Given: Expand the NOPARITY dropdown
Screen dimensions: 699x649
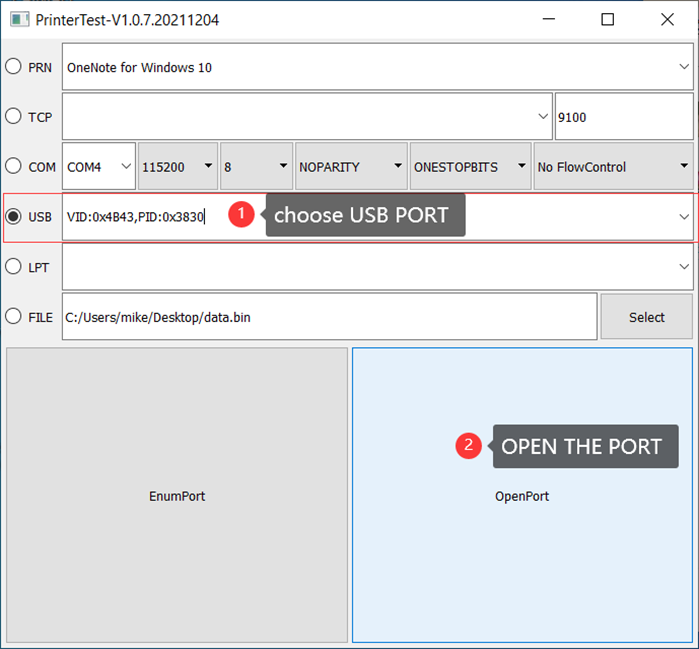Looking at the screenshot, I should click(350, 167).
